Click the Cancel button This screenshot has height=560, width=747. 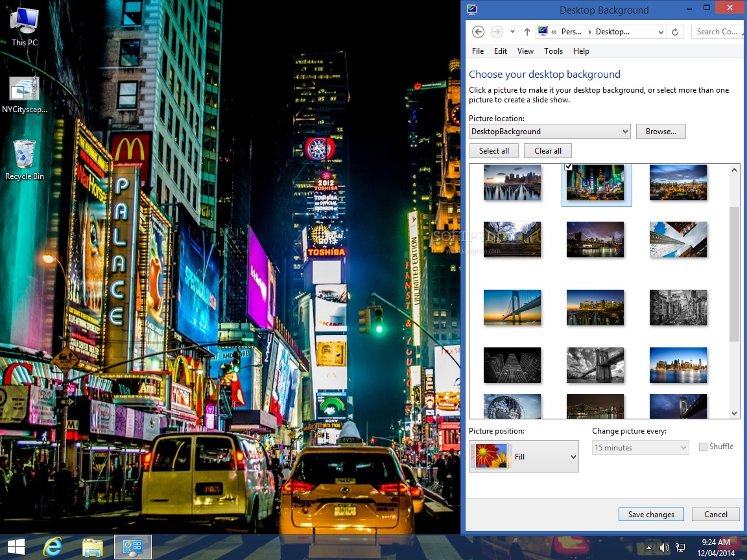pos(716,514)
